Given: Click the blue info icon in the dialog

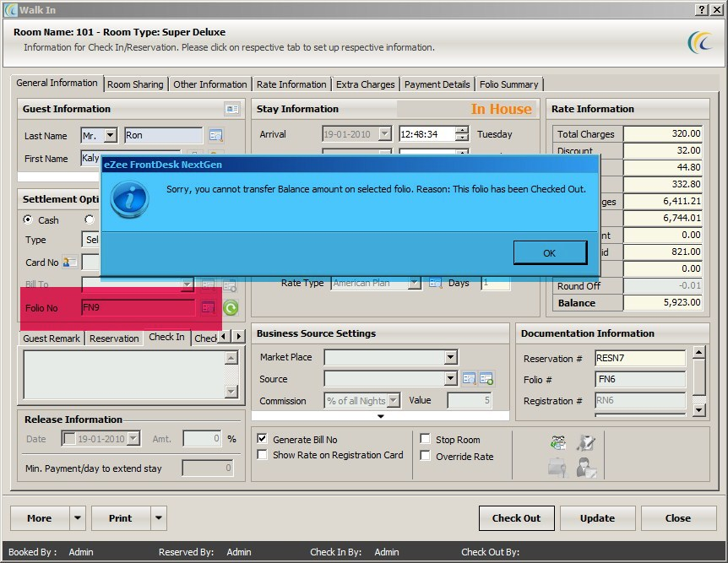Looking at the screenshot, I should click(x=129, y=199).
